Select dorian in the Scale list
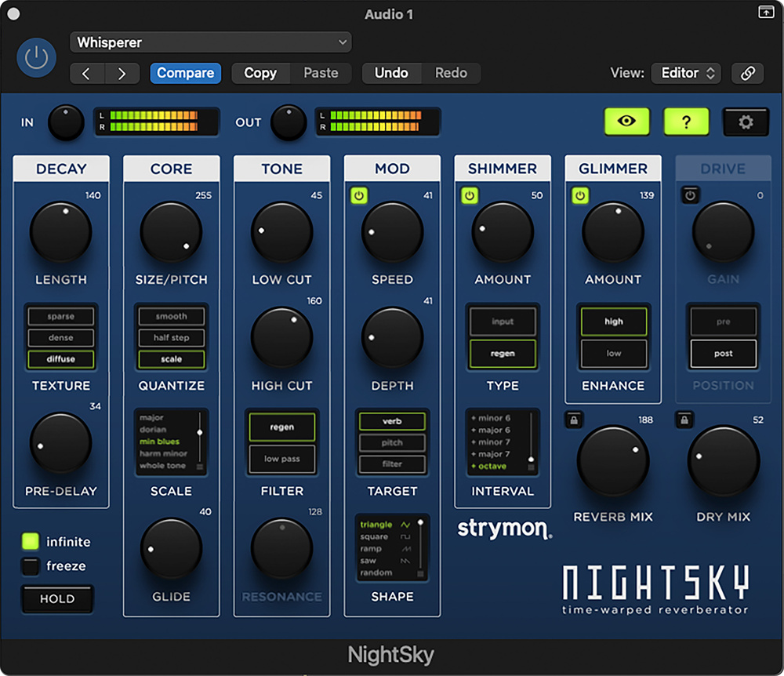 [152, 430]
